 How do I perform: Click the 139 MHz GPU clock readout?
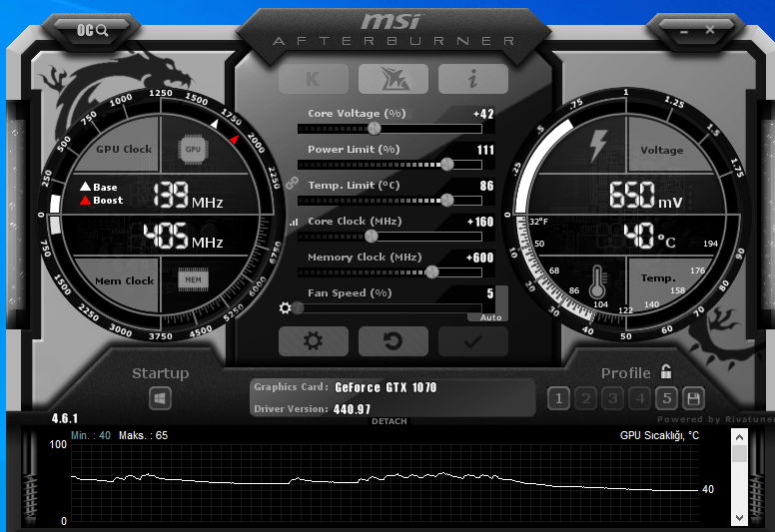click(188, 195)
